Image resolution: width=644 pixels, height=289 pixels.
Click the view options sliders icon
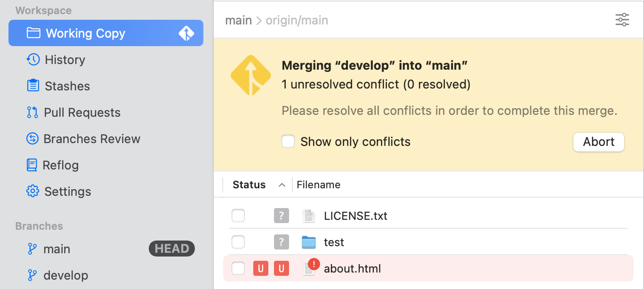point(622,20)
